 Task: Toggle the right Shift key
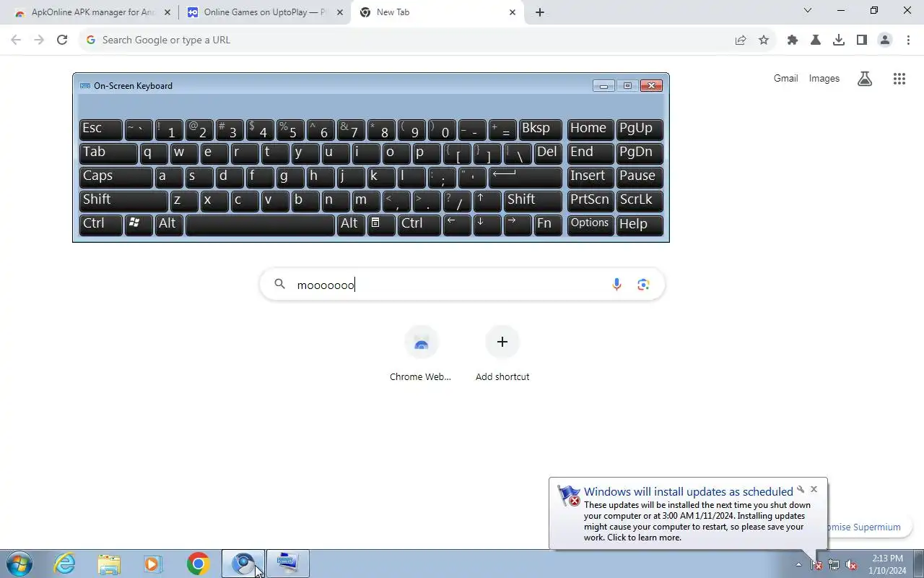[533, 200]
